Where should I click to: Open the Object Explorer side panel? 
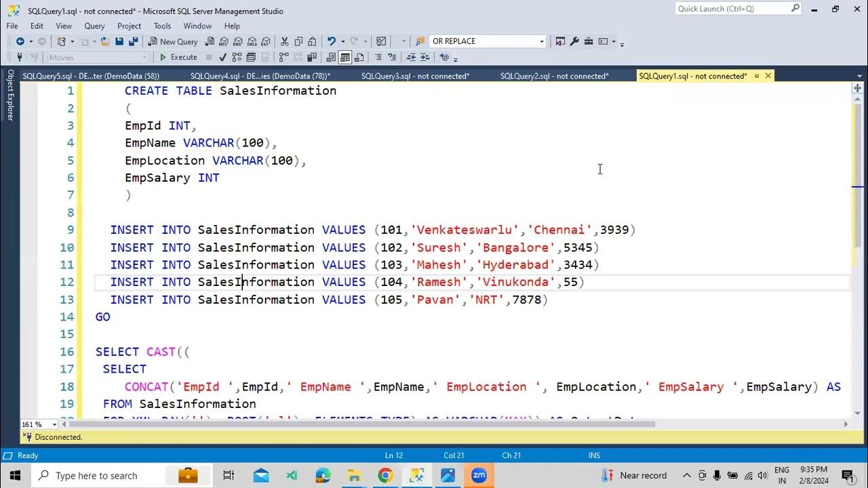tap(10, 95)
